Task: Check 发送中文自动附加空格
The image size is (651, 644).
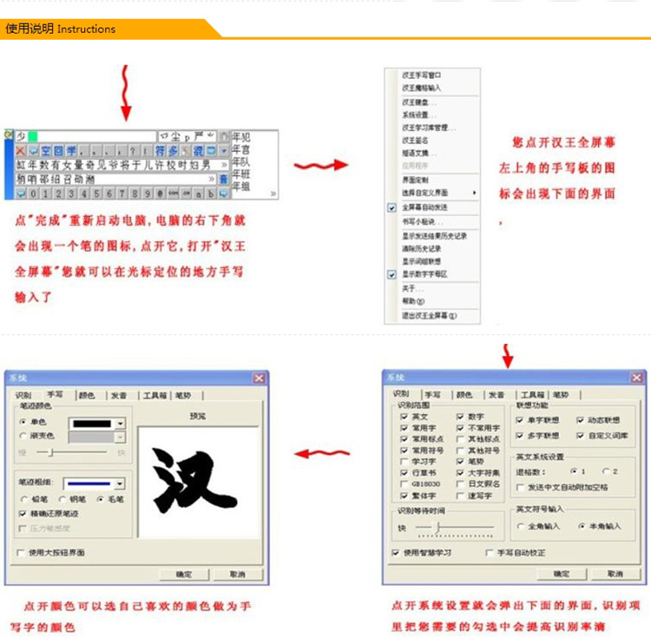Action: click(x=519, y=487)
